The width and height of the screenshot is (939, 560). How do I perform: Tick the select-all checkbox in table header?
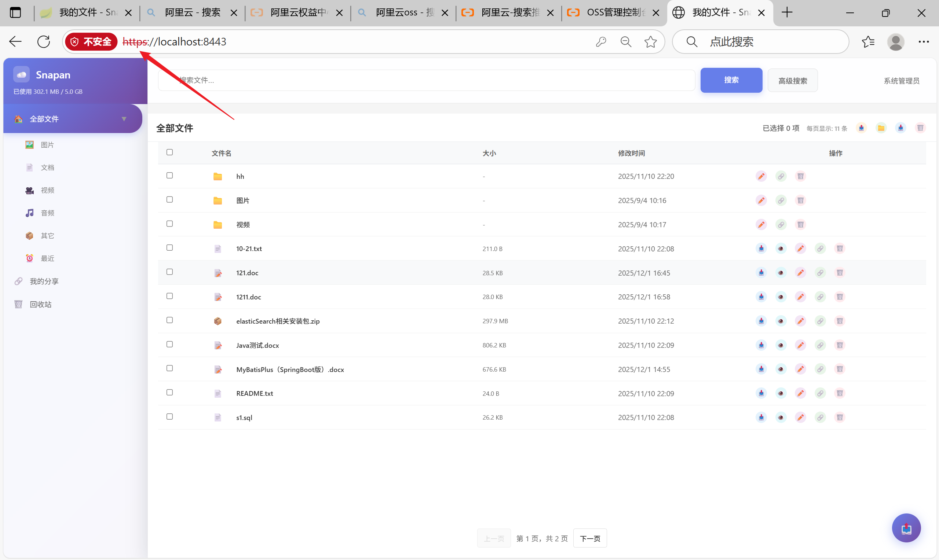tap(169, 152)
